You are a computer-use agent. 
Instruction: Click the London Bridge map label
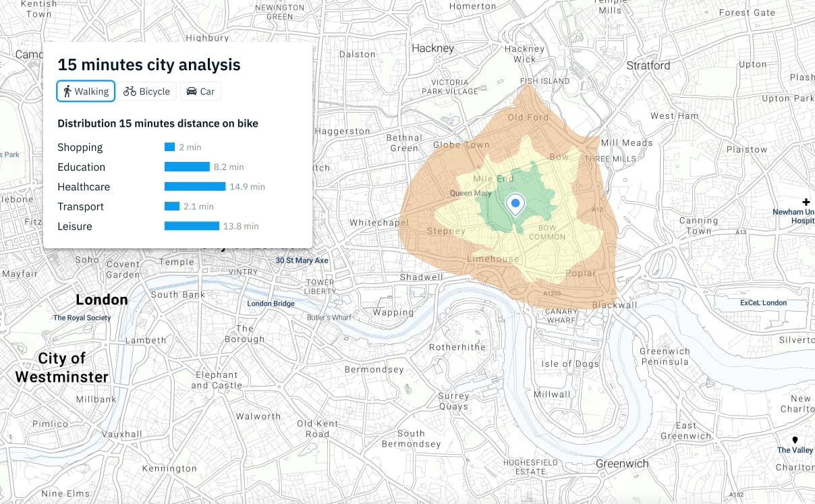coord(271,304)
